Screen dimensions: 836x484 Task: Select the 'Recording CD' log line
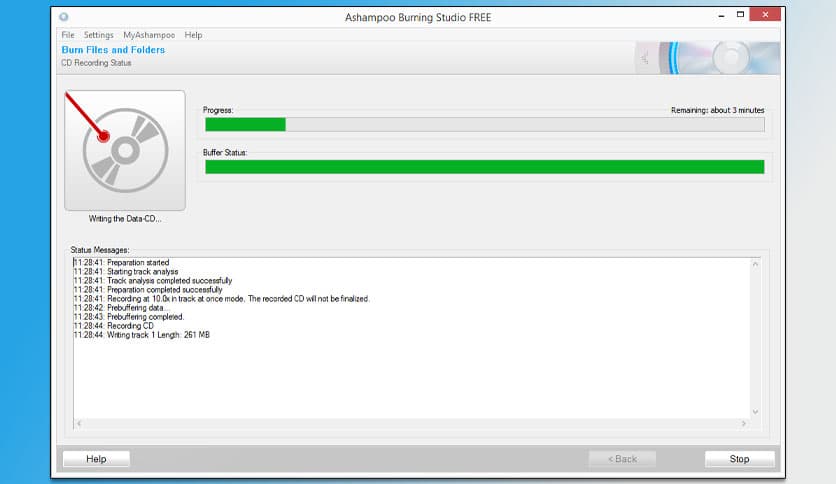[114, 326]
